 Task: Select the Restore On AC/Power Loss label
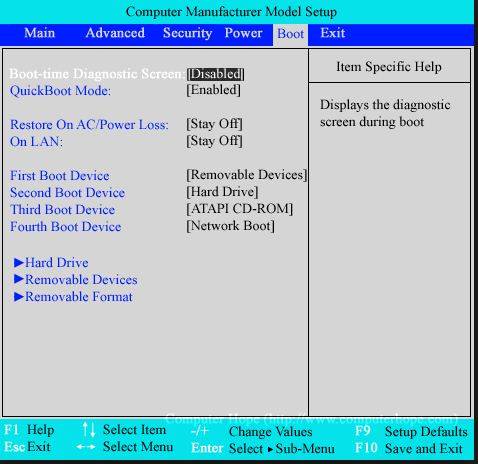[x=89, y=125]
